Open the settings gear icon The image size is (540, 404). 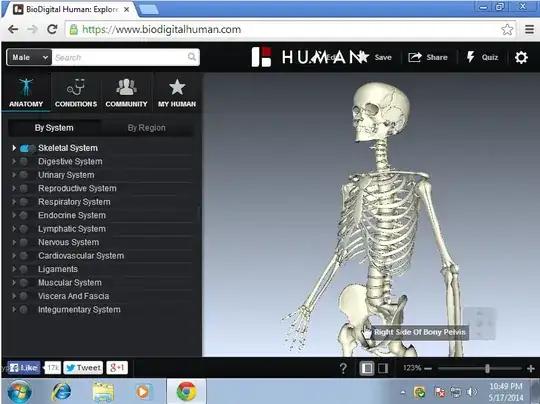[x=521, y=57]
